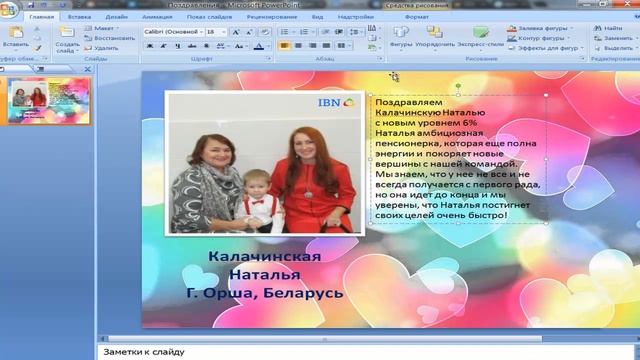Apply font color with the red A
640x360 pixels.
click(x=258, y=46)
